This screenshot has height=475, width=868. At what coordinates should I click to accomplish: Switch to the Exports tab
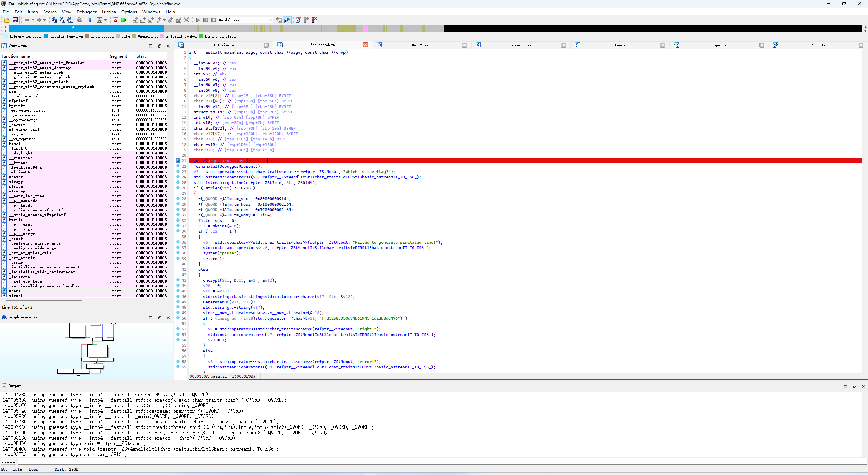click(818, 45)
